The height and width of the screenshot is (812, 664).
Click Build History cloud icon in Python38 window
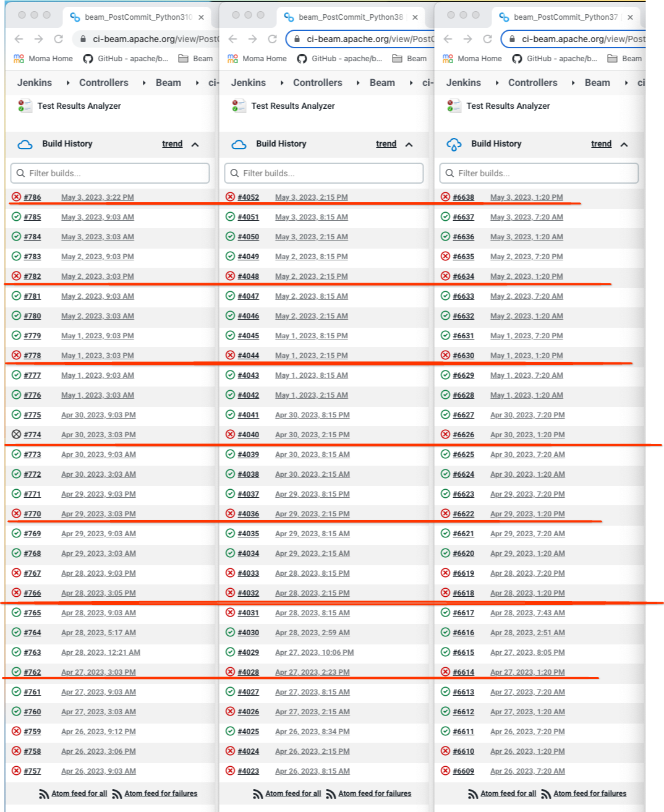239,144
